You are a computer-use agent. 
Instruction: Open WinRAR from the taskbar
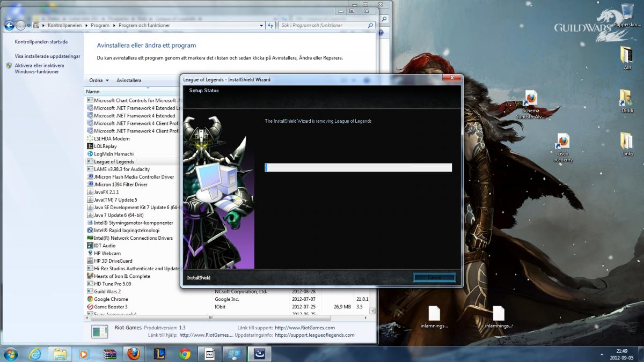(x=109, y=354)
